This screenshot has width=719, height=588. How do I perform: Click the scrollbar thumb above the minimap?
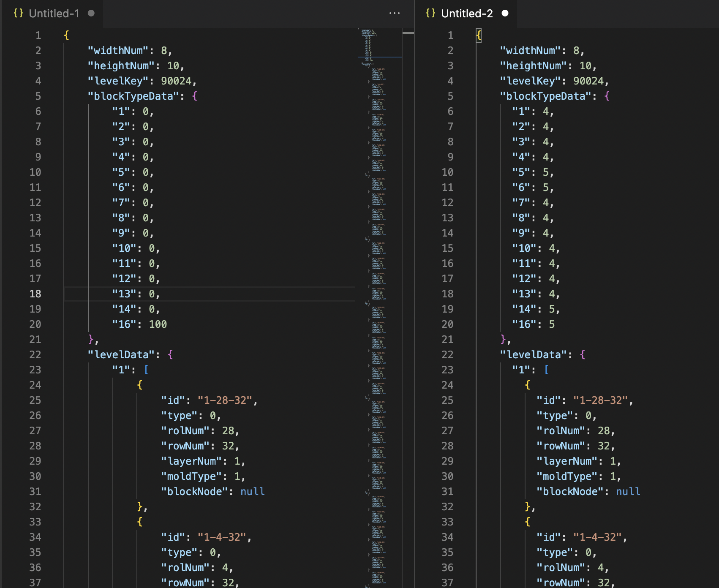click(x=408, y=34)
